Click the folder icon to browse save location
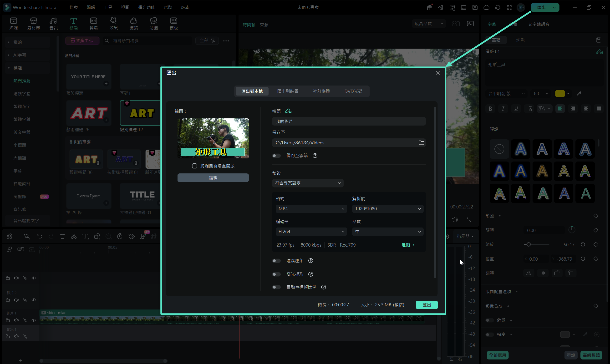Image resolution: width=610 pixels, height=364 pixels. coord(421,143)
